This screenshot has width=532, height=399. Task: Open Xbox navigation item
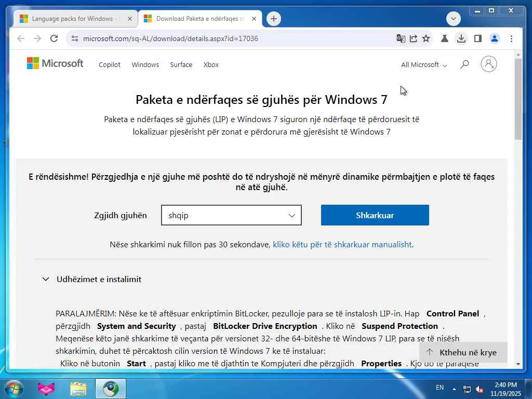211,64
